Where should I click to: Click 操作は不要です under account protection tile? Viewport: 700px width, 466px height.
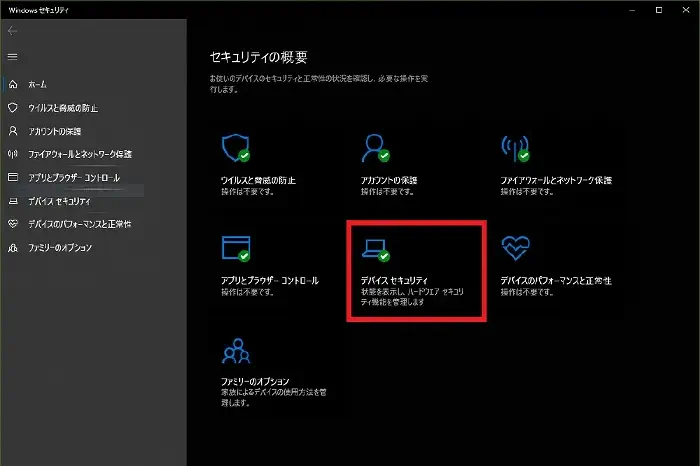387,191
